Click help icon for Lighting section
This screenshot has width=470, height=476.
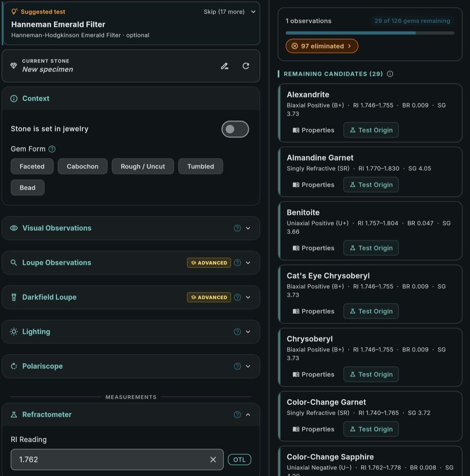237,332
